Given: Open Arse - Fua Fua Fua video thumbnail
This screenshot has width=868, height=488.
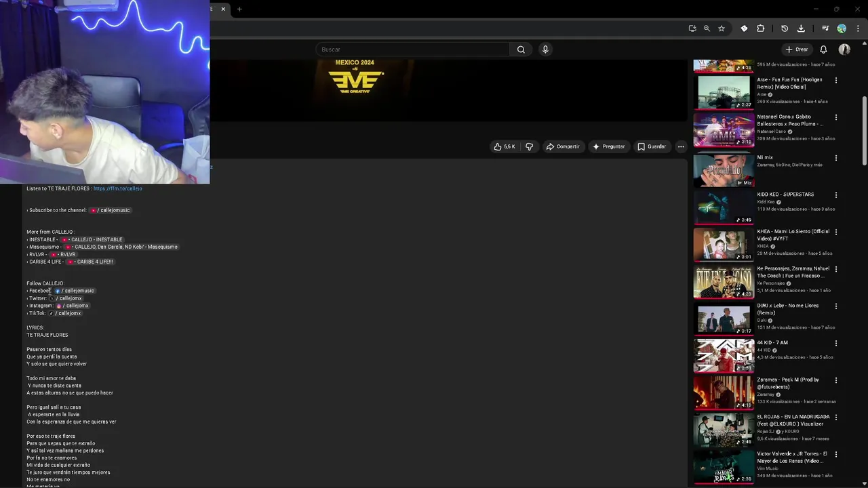Looking at the screenshot, I should [724, 92].
